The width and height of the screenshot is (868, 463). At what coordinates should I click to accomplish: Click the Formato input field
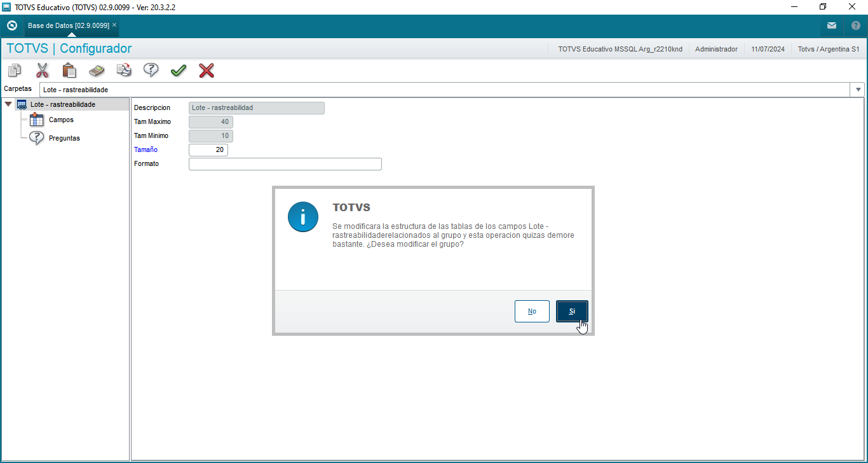point(285,164)
